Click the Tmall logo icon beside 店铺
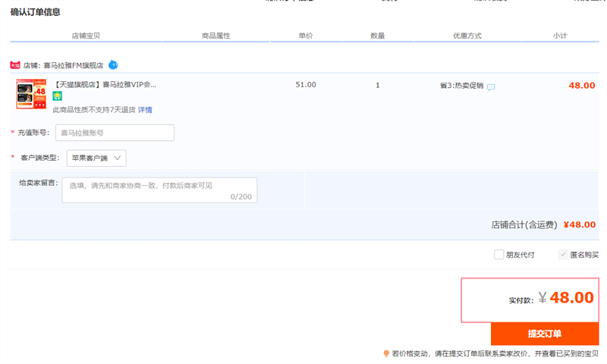 click(x=15, y=65)
